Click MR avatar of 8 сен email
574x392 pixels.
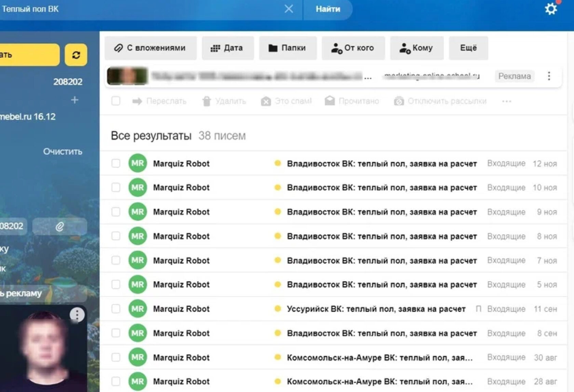[138, 333]
